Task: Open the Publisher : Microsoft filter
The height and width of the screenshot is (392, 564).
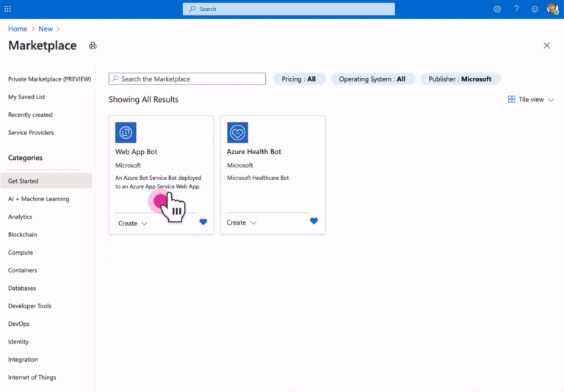Action: point(460,79)
